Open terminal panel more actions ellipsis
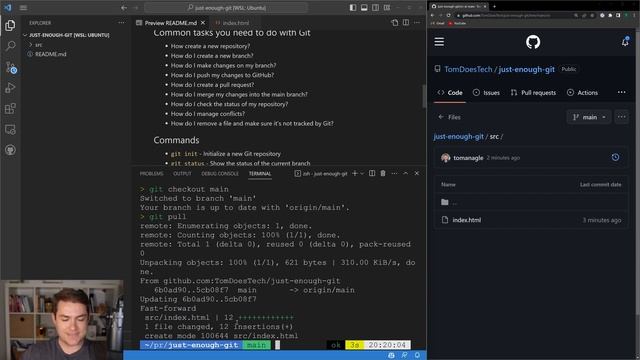This screenshot has height=360, width=640. 394,173
